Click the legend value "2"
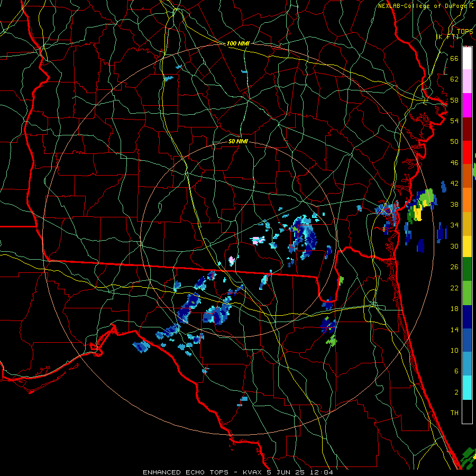The image size is (476, 476). coord(456,392)
